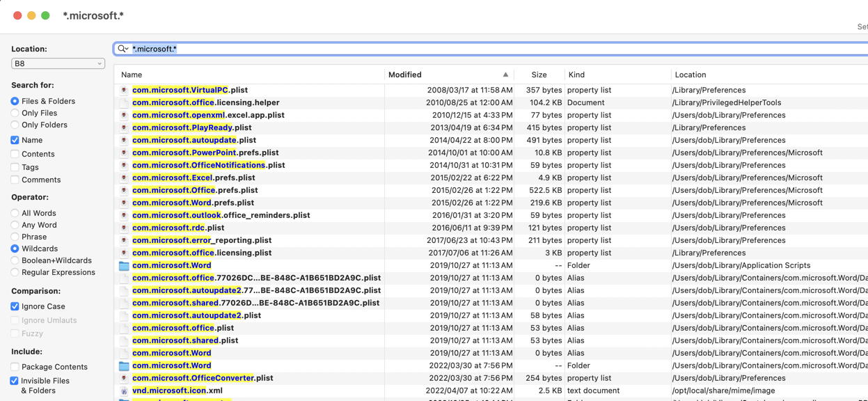Choose the Regular Expressions operator
This screenshot has width=868, height=401.
click(15, 272)
